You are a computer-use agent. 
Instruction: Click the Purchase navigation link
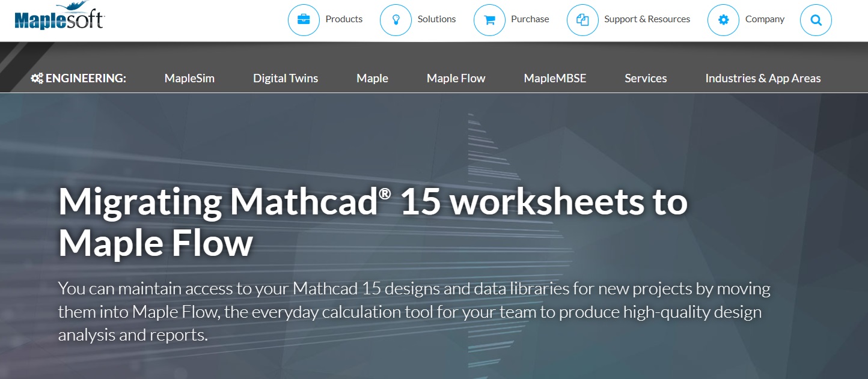[530, 19]
